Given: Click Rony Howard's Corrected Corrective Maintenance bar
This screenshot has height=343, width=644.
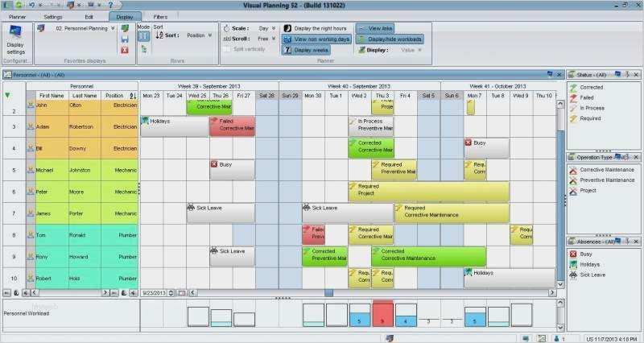Looking at the screenshot, I should 429,256.
